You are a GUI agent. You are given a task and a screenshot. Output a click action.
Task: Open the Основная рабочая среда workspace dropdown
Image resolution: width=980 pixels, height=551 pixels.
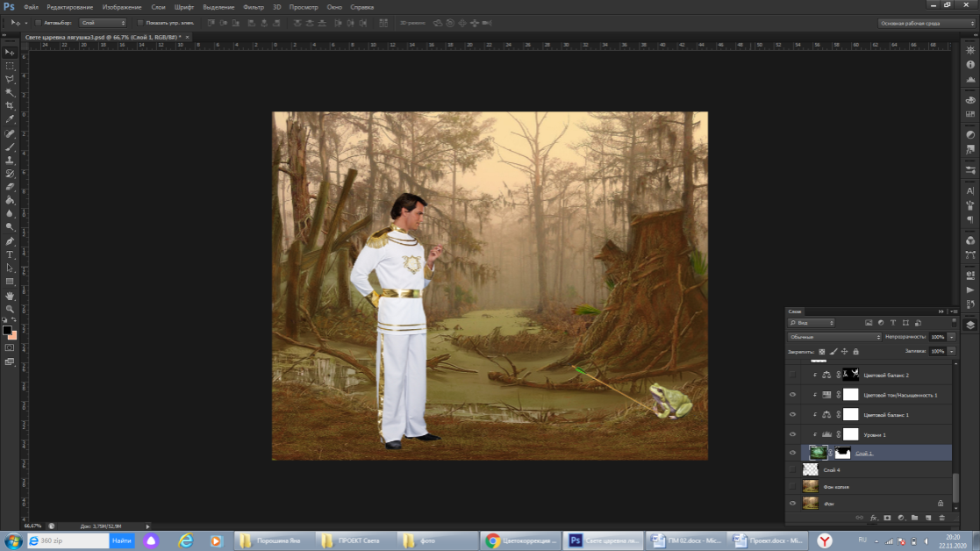(x=926, y=23)
